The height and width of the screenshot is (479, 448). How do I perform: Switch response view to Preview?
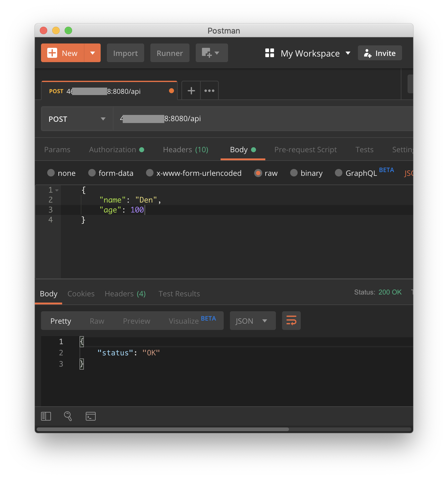[137, 321]
